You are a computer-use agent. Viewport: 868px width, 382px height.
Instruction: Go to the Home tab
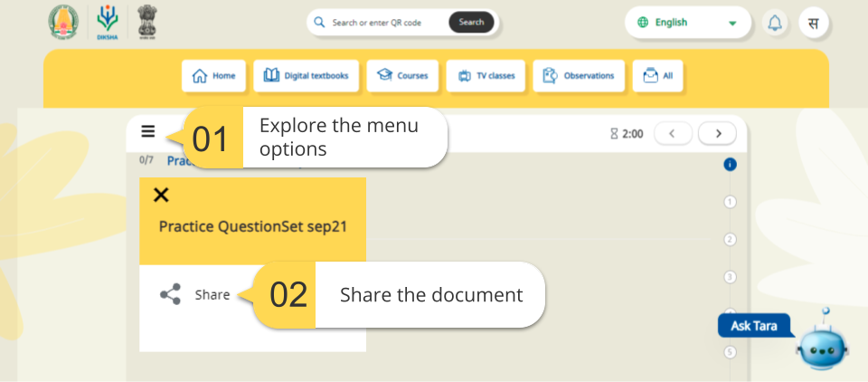coord(213,76)
